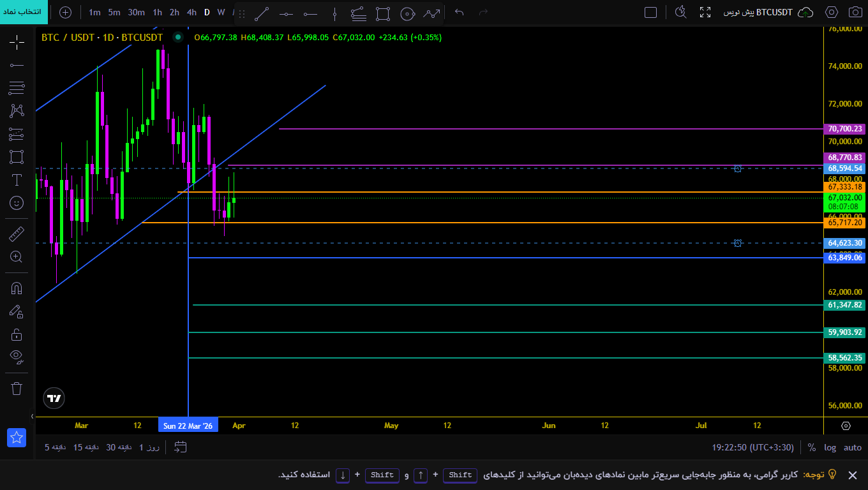Pick vertical line in floating toolbar

[334, 13]
